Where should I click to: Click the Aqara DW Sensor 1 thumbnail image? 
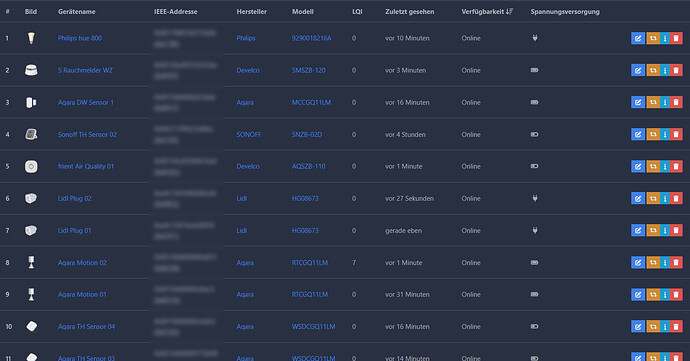tap(31, 103)
